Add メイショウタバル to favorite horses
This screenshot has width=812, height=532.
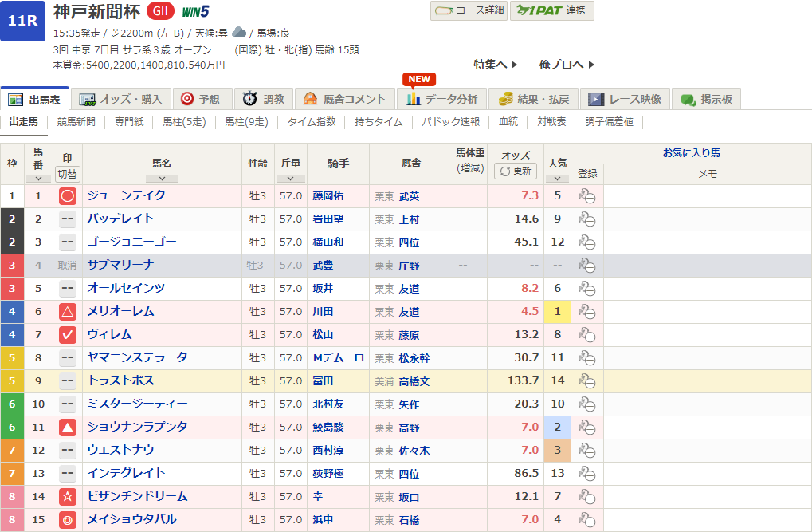pos(587,520)
